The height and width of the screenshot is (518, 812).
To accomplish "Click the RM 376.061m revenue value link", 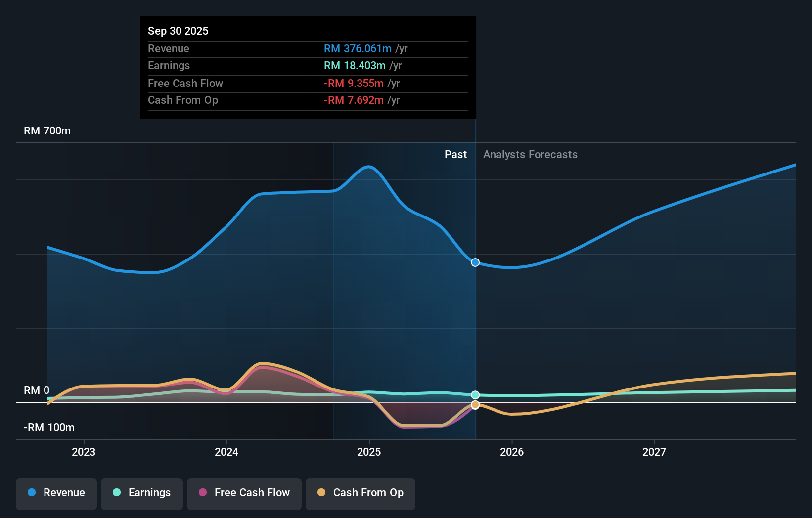I will coord(357,49).
